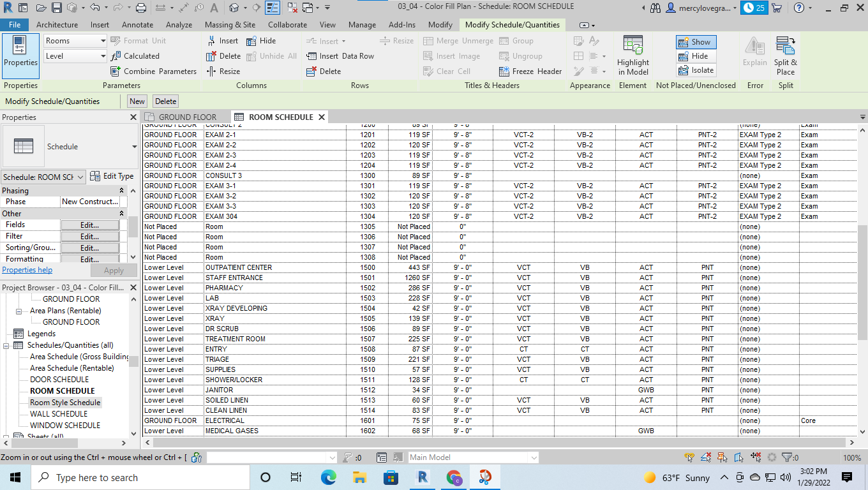This screenshot has height=490, width=868.
Task: Toggle Isolate in Not Placed/Unenclosed panel
Action: tap(695, 70)
